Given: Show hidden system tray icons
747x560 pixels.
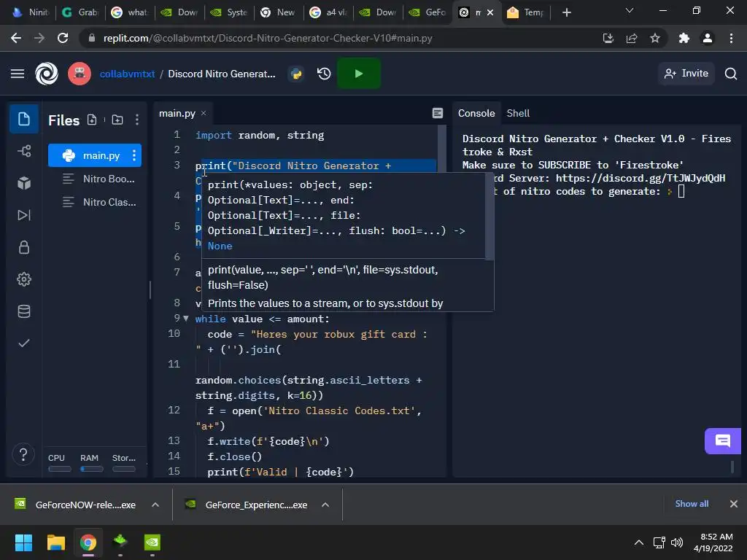Looking at the screenshot, I should 639,542.
